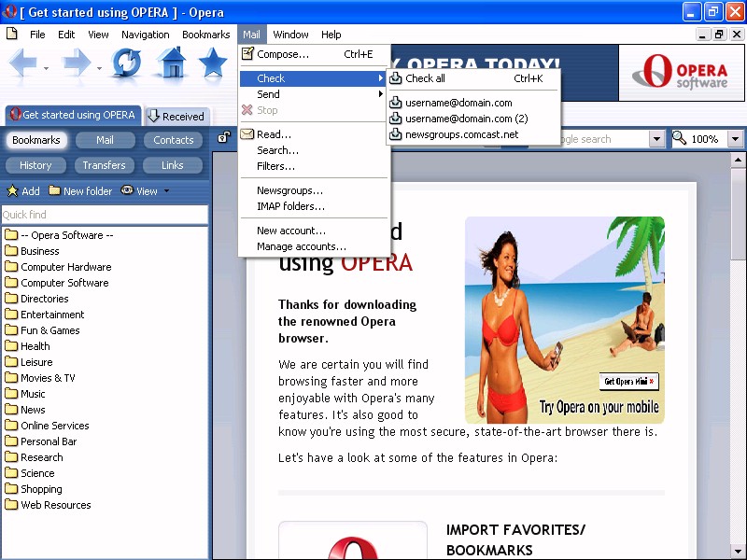
Task: Open the Window menu
Action: coord(290,35)
